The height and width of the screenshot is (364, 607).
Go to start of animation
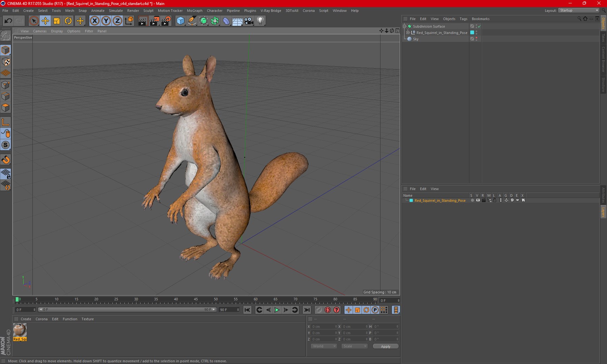pyautogui.click(x=247, y=310)
